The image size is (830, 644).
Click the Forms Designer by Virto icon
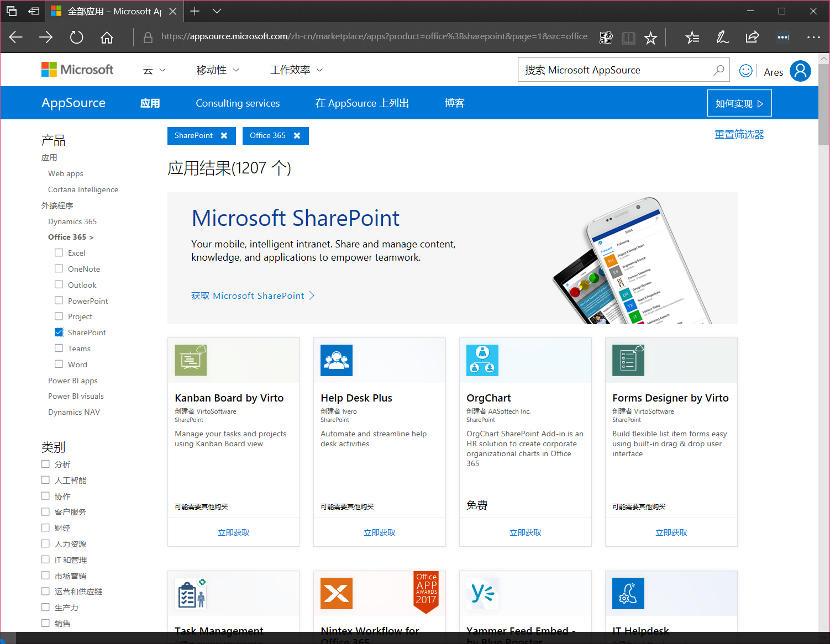click(628, 360)
